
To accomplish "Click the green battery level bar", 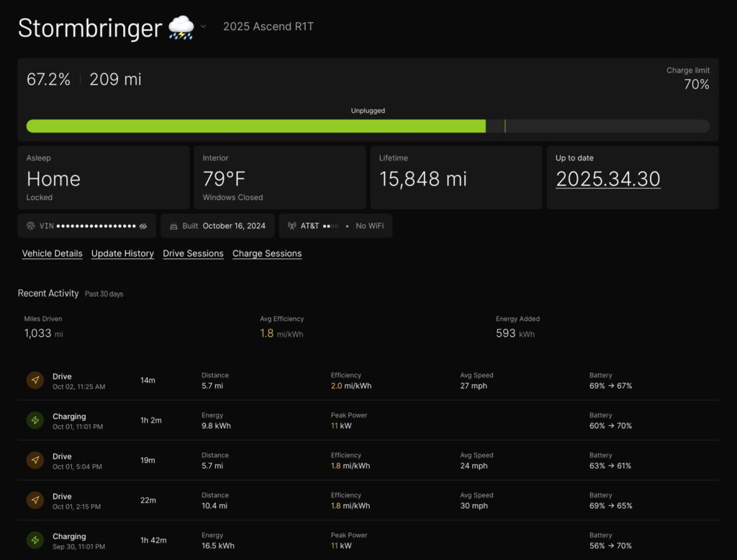I will pyautogui.click(x=256, y=126).
